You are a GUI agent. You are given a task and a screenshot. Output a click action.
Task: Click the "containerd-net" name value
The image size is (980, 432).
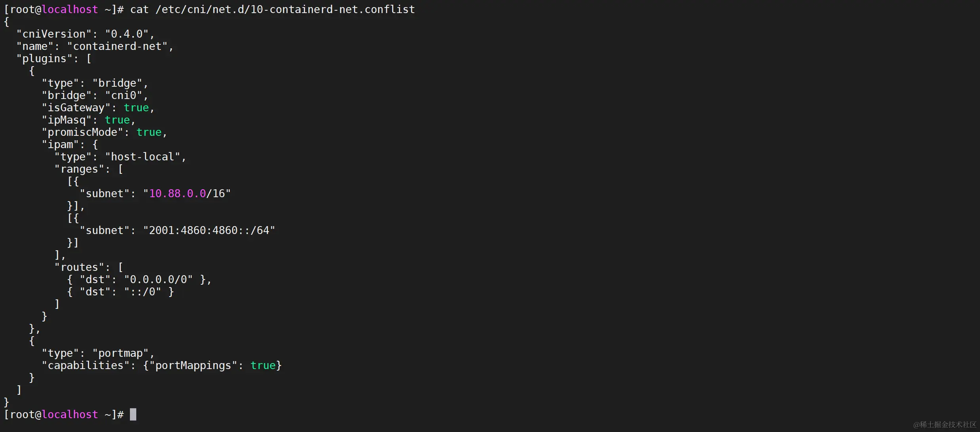point(117,46)
